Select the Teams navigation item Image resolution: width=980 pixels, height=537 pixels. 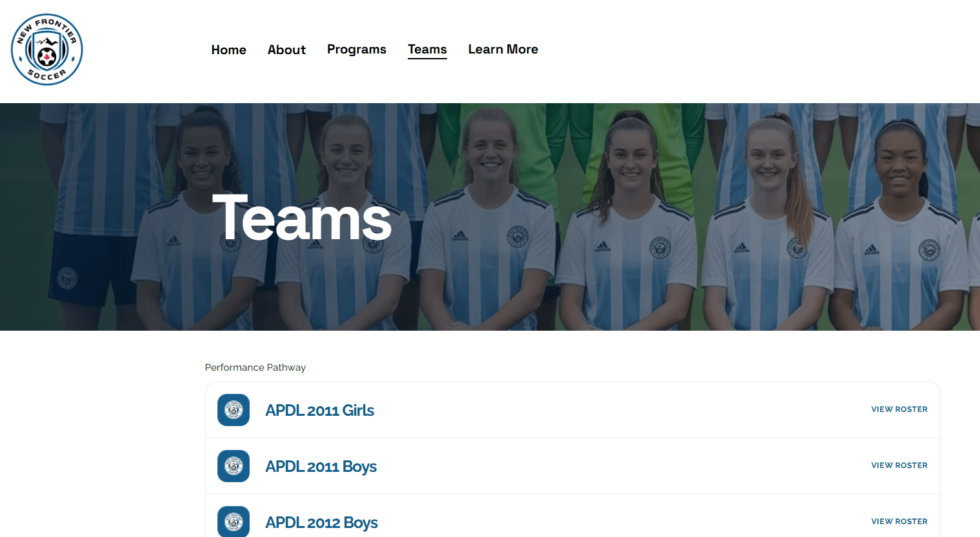427,50
